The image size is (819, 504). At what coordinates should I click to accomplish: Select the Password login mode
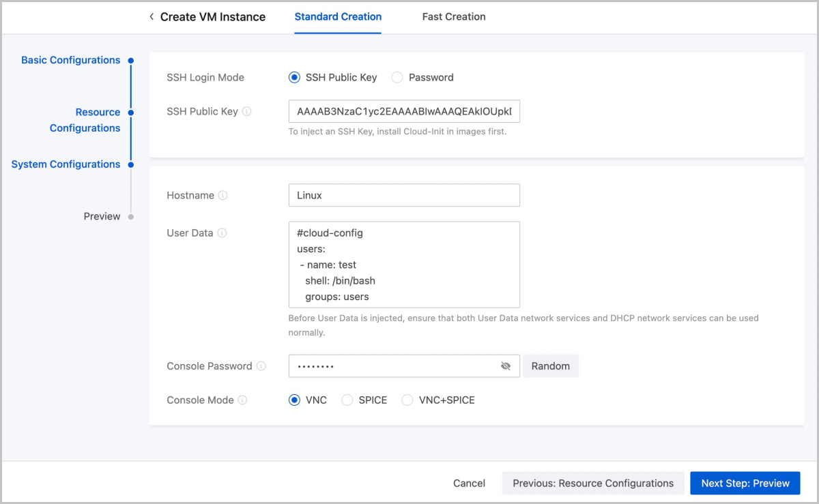coord(397,78)
